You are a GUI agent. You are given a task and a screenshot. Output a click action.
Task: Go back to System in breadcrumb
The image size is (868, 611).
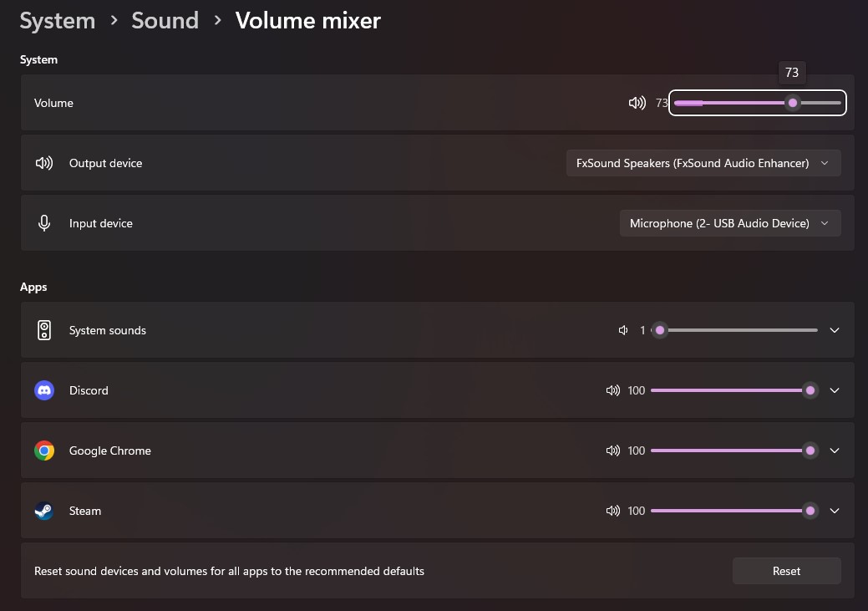[x=58, y=21]
